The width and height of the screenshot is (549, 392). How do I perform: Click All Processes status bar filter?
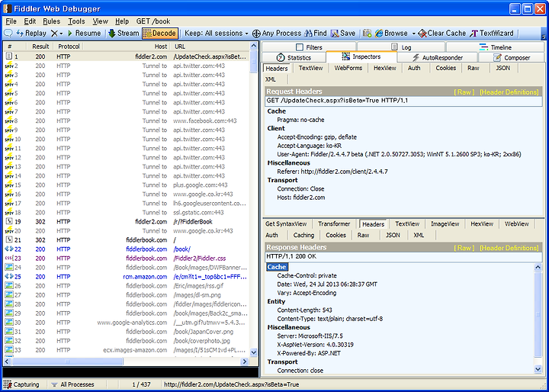pyautogui.click(x=73, y=384)
